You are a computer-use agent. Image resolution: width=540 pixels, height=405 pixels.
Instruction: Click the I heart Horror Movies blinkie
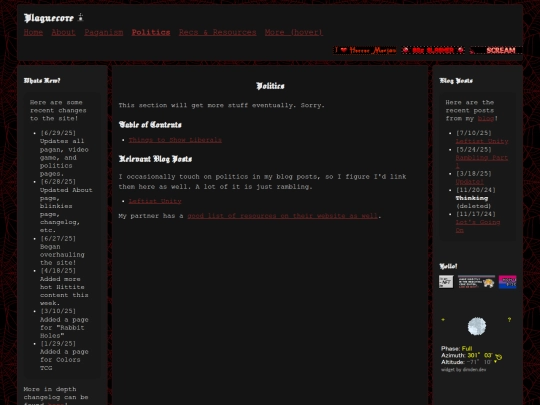[365, 50]
